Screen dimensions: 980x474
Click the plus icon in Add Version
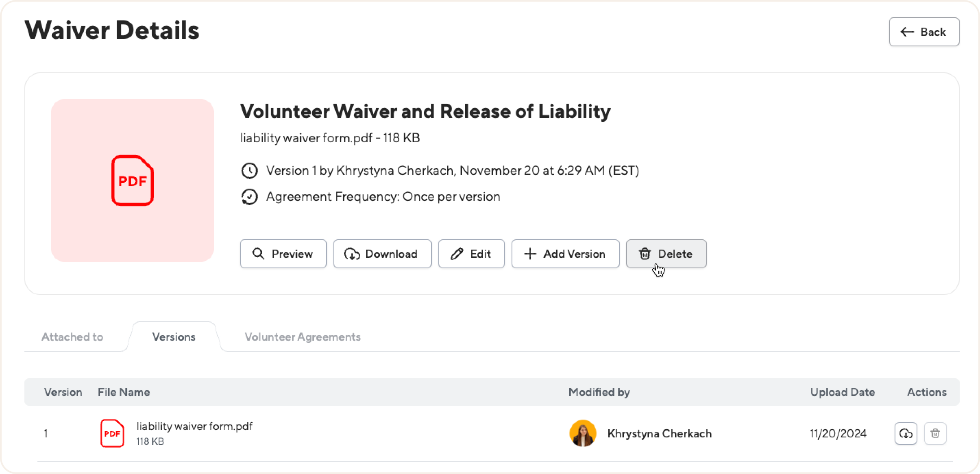point(530,254)
